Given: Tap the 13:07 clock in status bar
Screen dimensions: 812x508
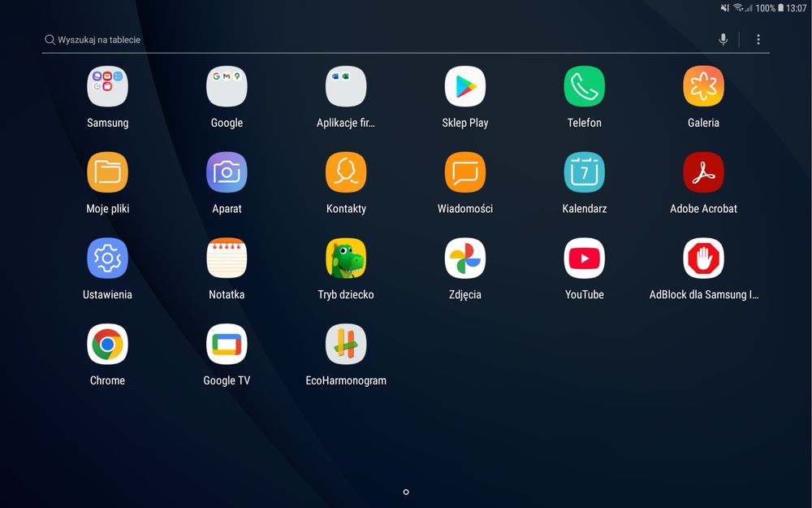Looking at the screenshot, I should pyautogui.click(x=796, y=8).
